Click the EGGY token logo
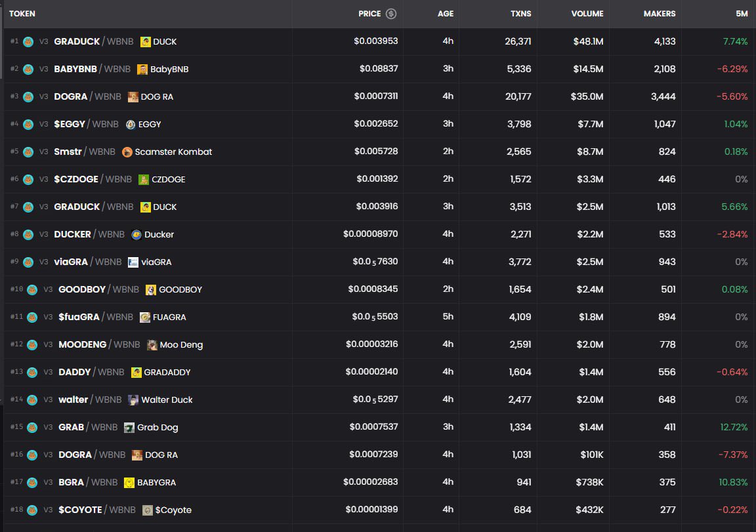 pyautogui.click(x=131, y=124)
